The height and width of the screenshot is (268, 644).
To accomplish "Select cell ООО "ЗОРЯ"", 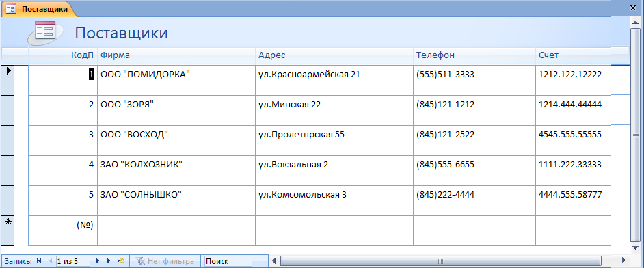I will [x=176, y=110].
